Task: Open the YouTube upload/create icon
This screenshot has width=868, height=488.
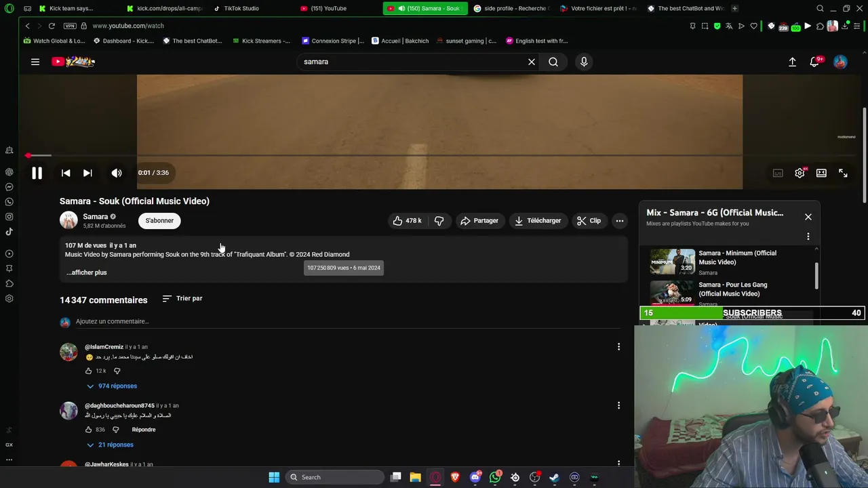Action: (x=792, y=62)
